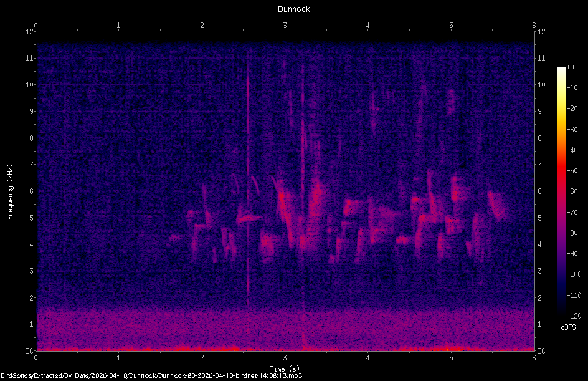Click the Dunnock title above the spectrogram

293,9
